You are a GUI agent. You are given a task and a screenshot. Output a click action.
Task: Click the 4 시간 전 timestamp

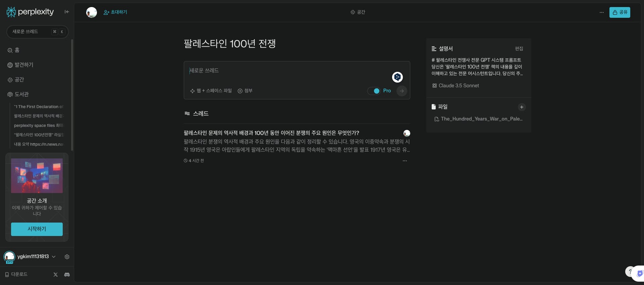click(194, 161)
